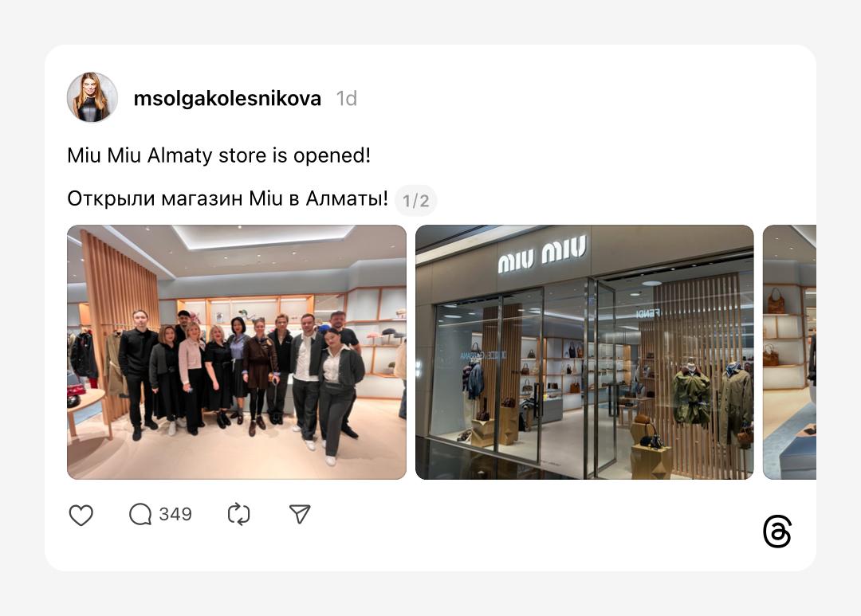
Task: Share the post with the paper plane icon
Action: 300,514
